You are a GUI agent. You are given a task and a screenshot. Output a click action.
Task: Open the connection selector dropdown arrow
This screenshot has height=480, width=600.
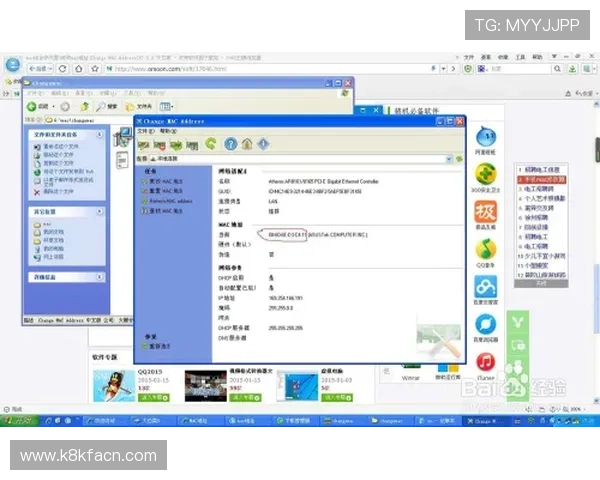tap(449, 159)
